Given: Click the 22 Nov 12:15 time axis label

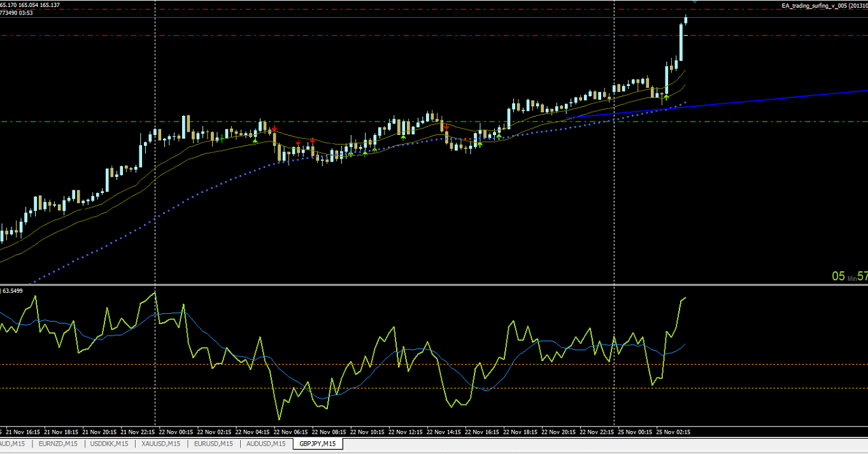Looking at the screenshot, I should click(x=406, y=432).
